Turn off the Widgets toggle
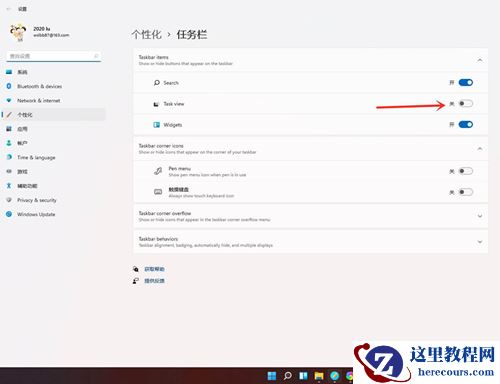The width and height of the screenshot is (500, 384). [466, 124]
